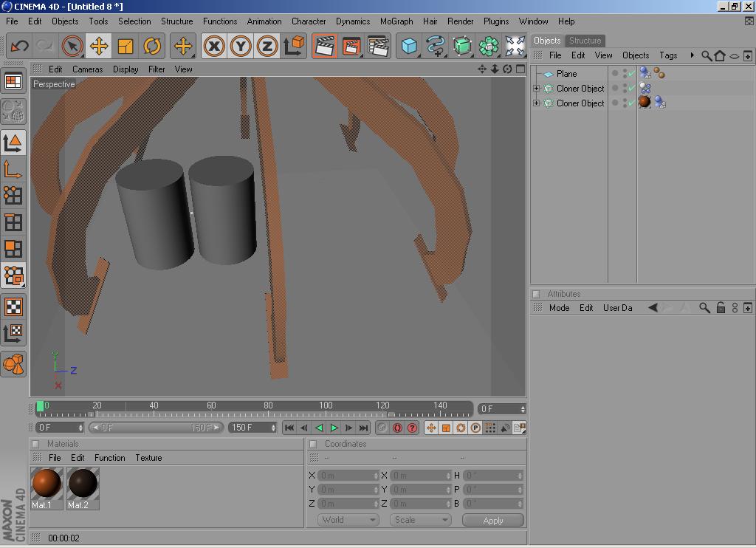This screenshot has height=548, width=756.
Task: Open the MoGraph menu
Action: pyautogui.click(x=396, y=21)
